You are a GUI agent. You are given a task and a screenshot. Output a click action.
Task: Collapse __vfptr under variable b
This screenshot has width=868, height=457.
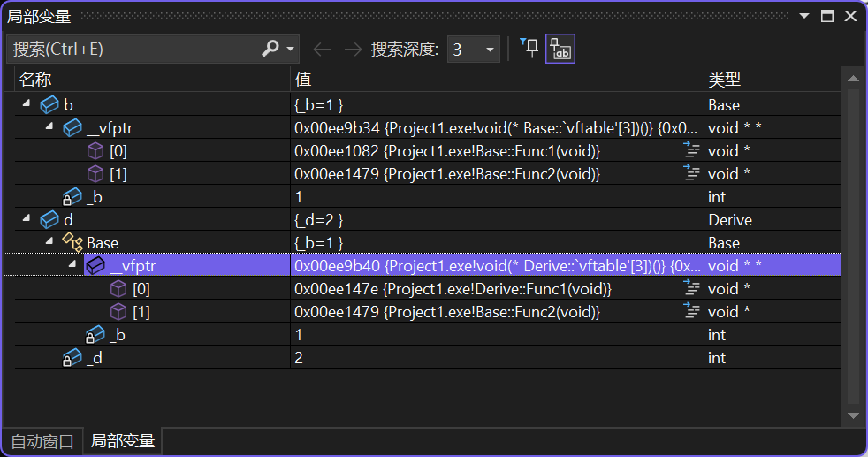[x=49, y=126]
